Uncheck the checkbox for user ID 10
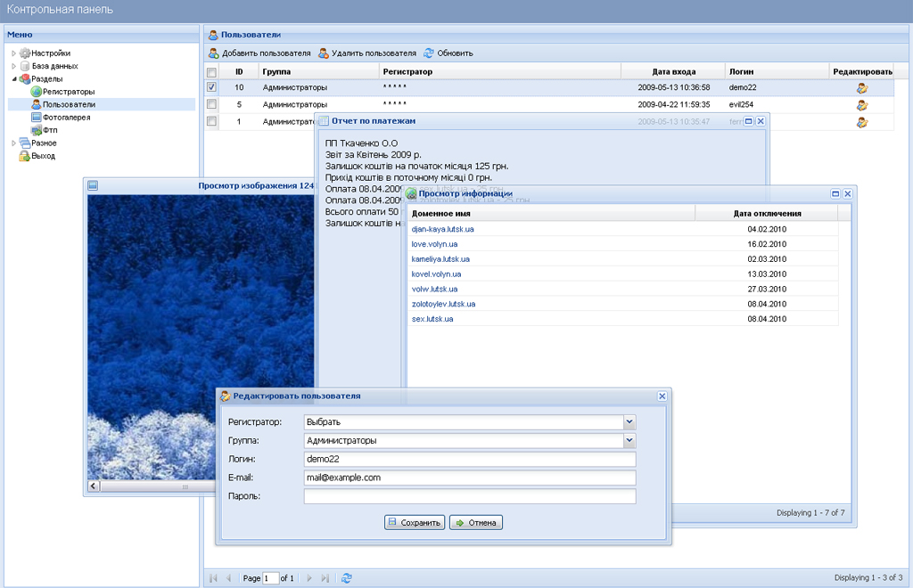The height and width of the screenshot is (588, 913). 211,87
